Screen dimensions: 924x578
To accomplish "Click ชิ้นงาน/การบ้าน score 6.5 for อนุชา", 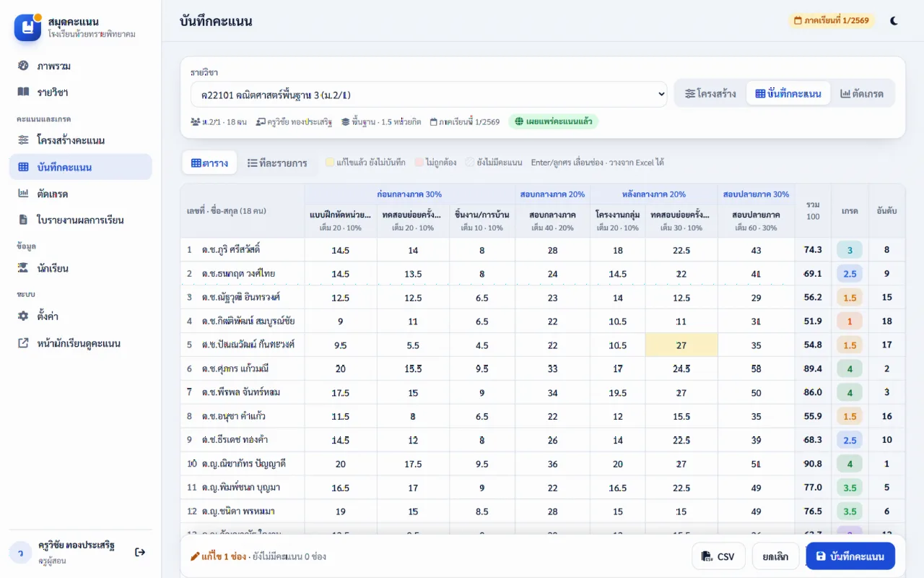I will click(x=482, y=417).
